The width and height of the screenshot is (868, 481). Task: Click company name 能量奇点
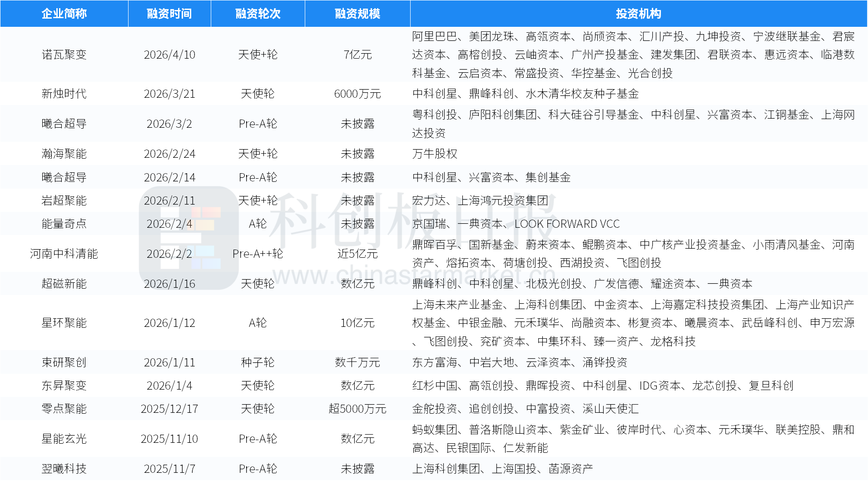[x=64, y=224]
